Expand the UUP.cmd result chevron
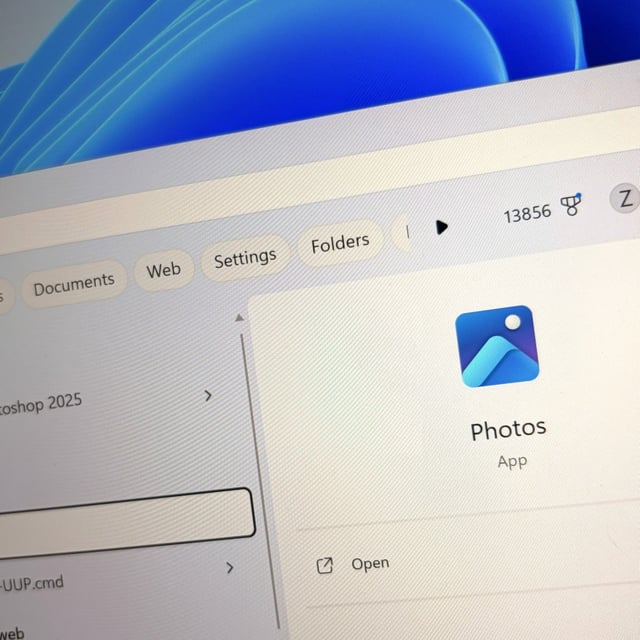640x640 pixels. coord(230,567)
